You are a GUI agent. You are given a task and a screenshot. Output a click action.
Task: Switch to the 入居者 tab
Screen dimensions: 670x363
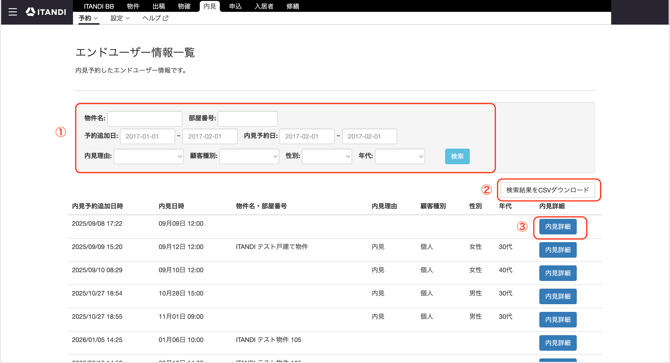click(264, 6)
